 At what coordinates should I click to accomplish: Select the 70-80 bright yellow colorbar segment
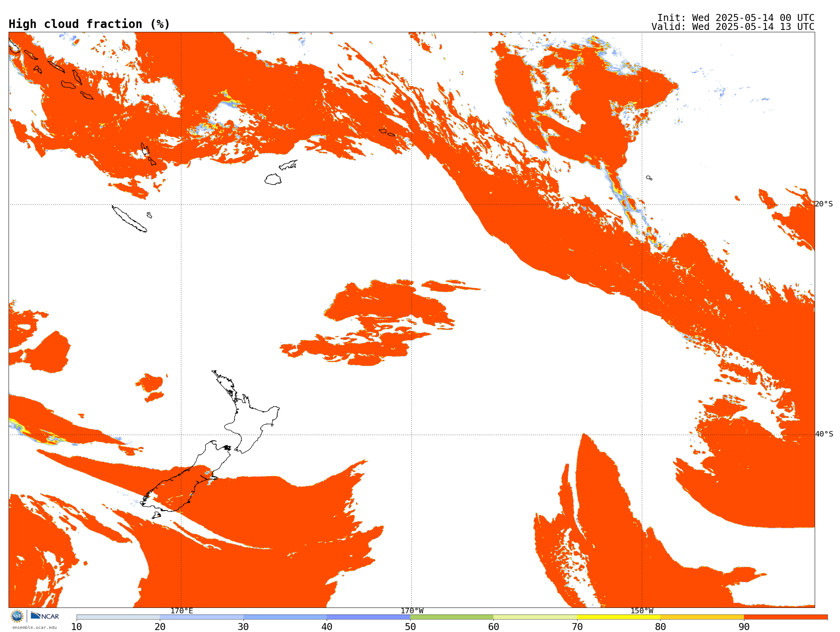click(x=619, y=617)
